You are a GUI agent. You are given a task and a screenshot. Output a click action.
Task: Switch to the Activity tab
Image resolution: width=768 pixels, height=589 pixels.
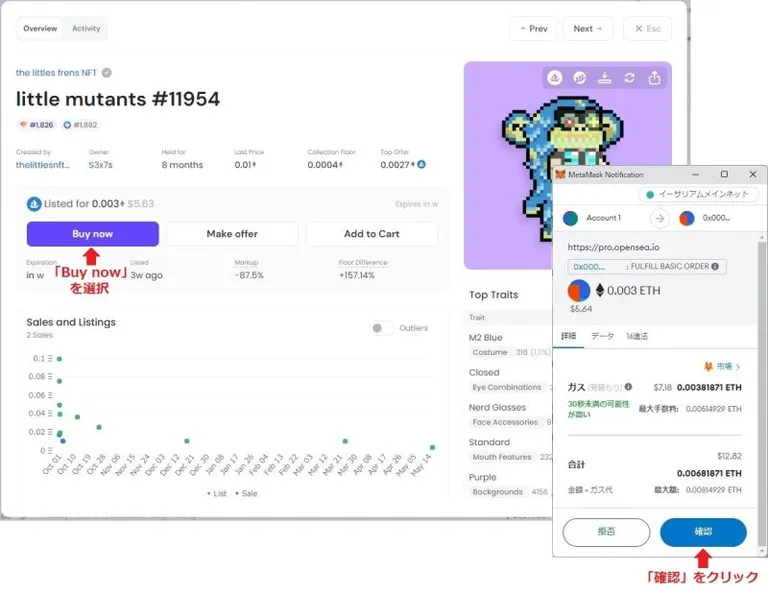click(x=86, y=29)
